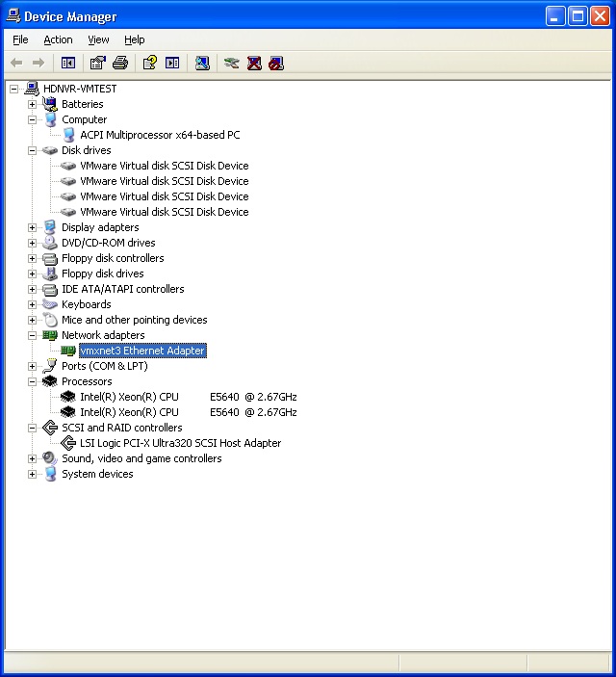The height and width of the screenshot is (677, 616).
Task: Maximize the Device Manager window
Action: 577,16
